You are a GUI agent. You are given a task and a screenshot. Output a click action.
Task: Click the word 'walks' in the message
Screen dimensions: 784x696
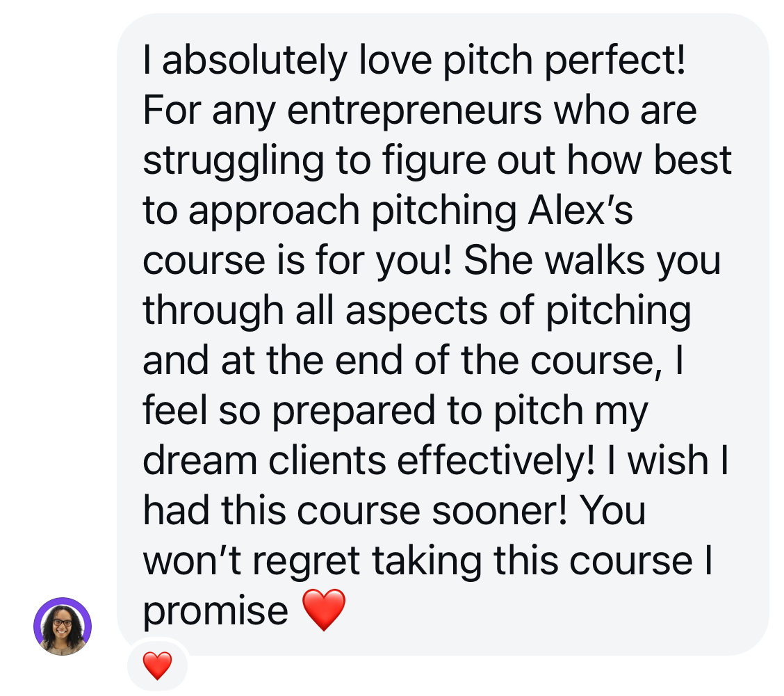coord(594,260)
